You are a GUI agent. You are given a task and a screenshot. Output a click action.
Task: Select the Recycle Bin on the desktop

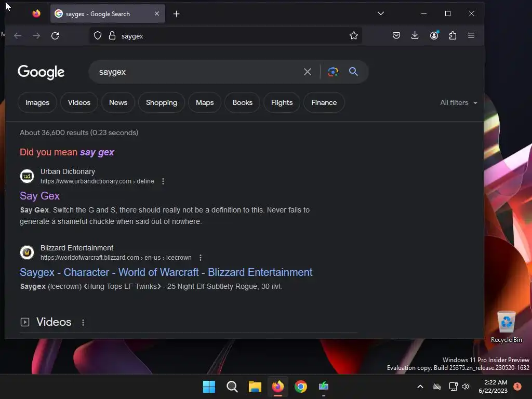[506, 327]
